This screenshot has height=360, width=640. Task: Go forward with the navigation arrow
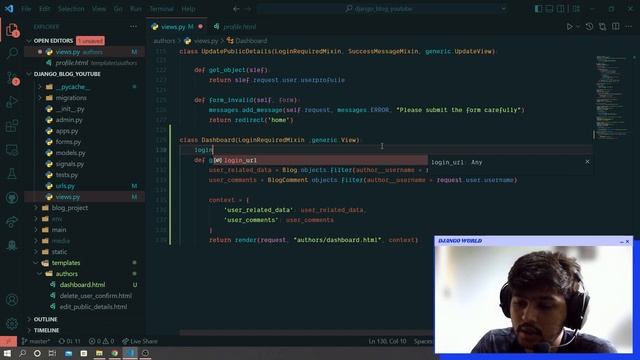tap(248, 9)
